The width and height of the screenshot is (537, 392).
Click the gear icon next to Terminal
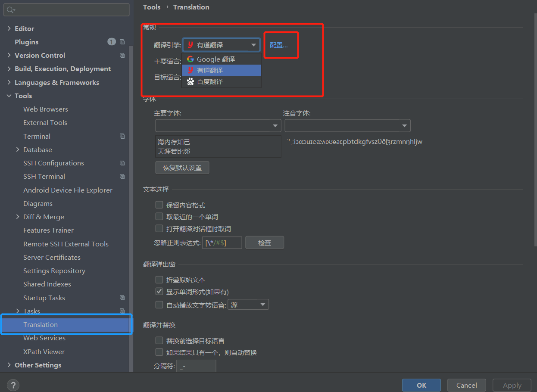[x=122, y=136]
